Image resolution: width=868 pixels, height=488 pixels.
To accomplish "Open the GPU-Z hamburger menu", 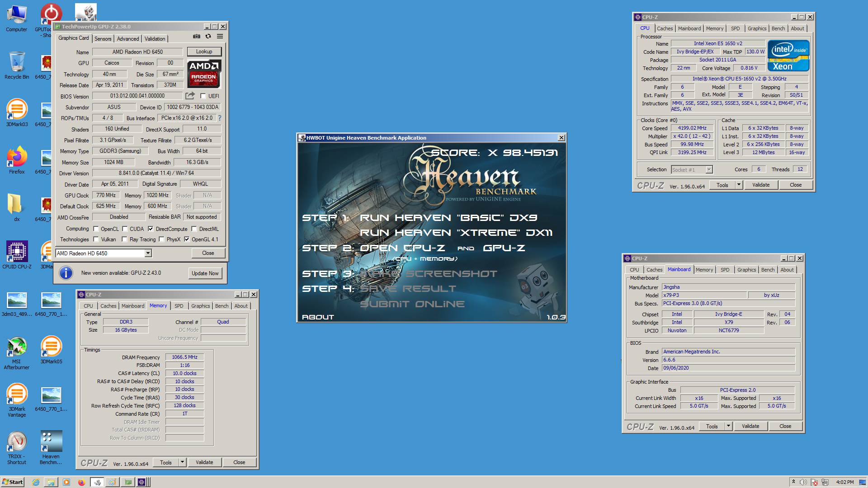I will coord(220,37).
